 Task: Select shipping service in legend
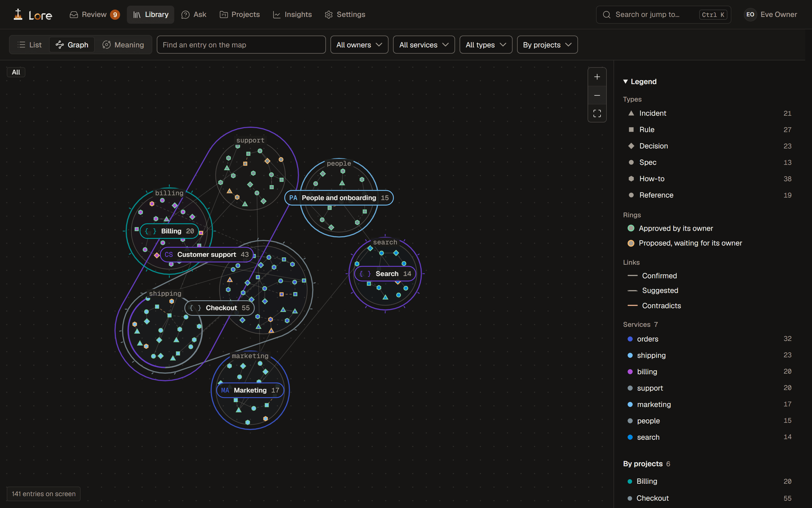coord(709,356)
